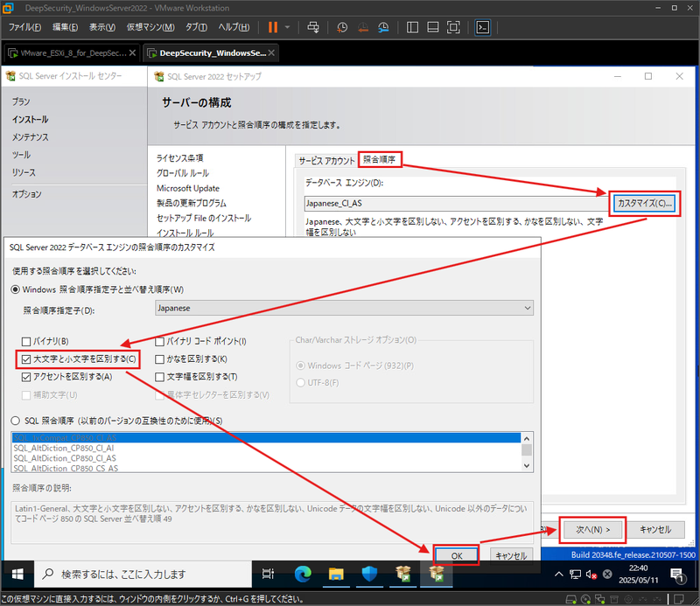Open the console view icon in the toolbar
The height and width of the screenshot is (606, 700).
tap(483, 27)
